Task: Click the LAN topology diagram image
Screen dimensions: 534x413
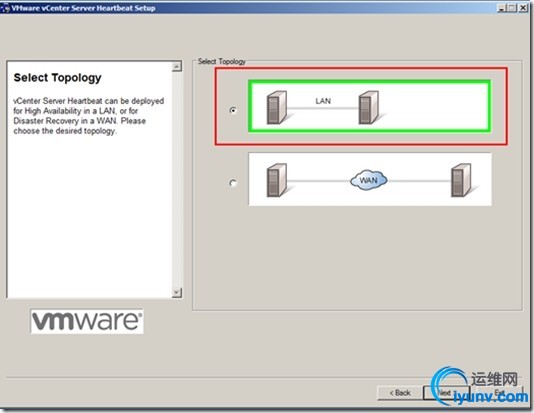Action: point(370,106)
